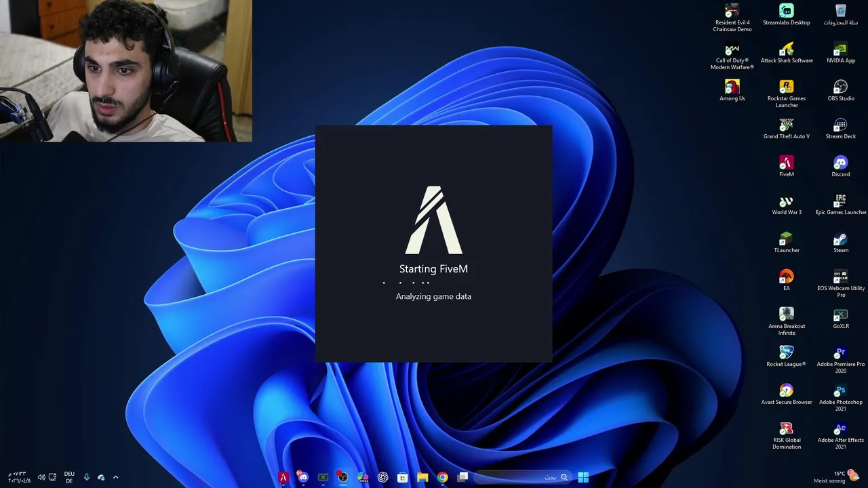
Task: Select RISK Global Domination desktop icon
Action: (x=786, y=436)
